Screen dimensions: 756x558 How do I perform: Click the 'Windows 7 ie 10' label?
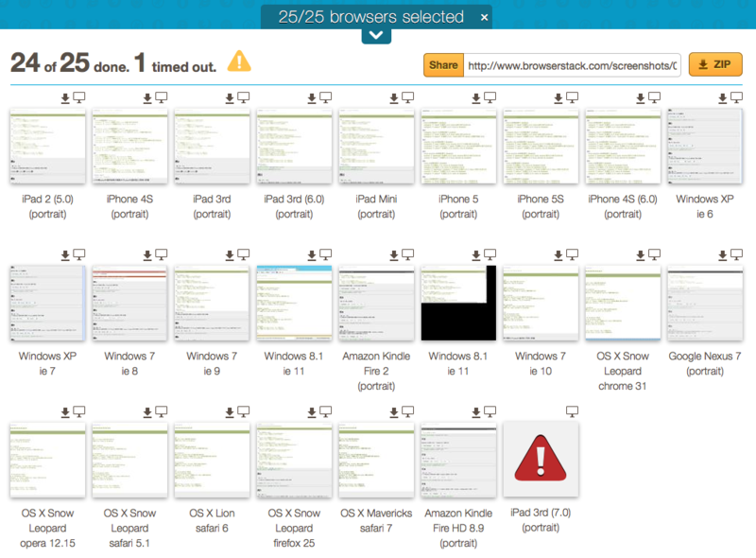coord(541,363)
